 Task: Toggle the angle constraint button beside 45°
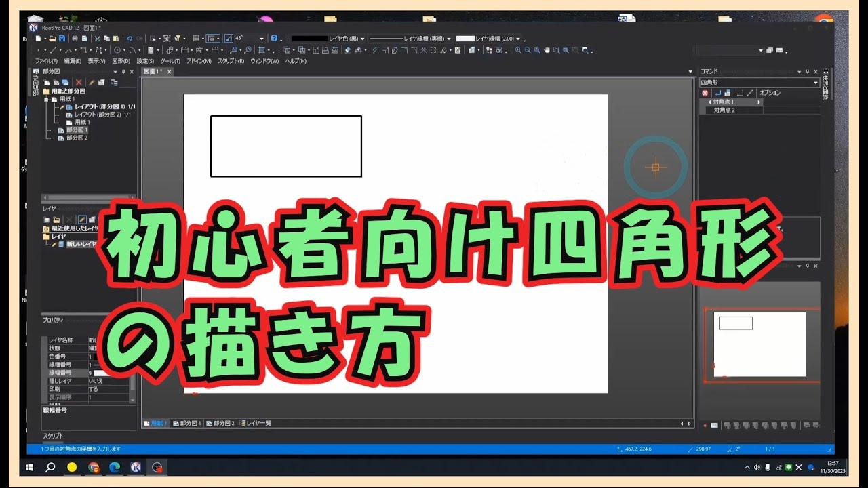pos(229,39)
